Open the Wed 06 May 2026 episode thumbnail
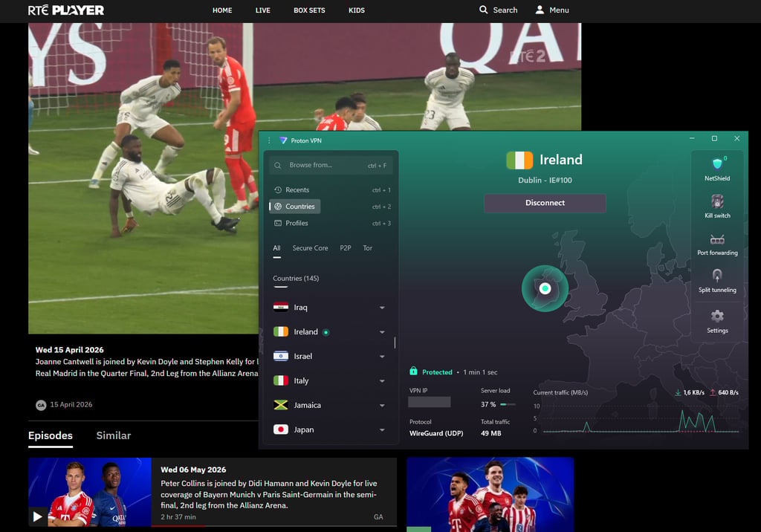The image size is (761, 532). click(90, 492)
